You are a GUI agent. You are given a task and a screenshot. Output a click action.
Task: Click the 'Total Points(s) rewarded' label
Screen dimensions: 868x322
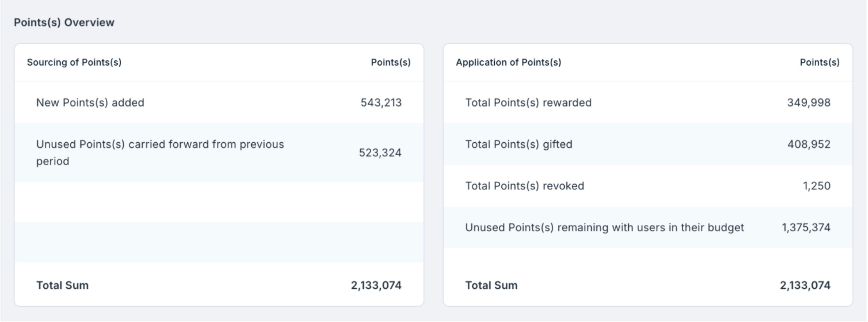tap(528, 103)
